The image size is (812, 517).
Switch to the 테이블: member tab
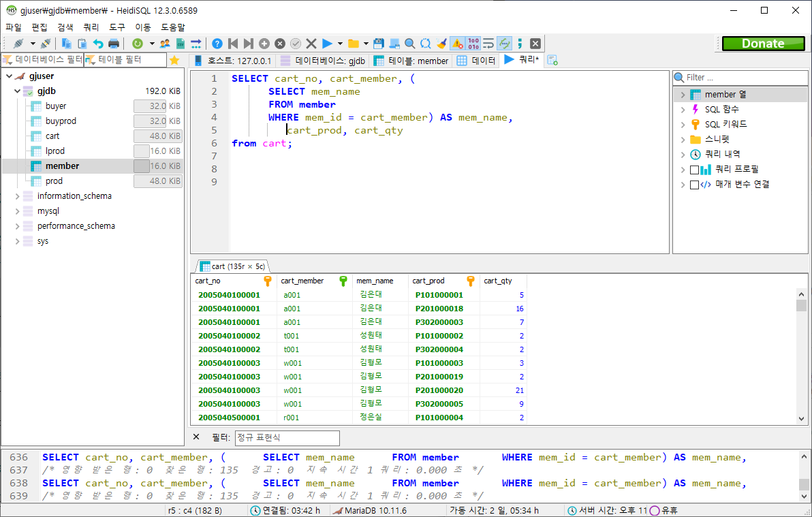411,61
